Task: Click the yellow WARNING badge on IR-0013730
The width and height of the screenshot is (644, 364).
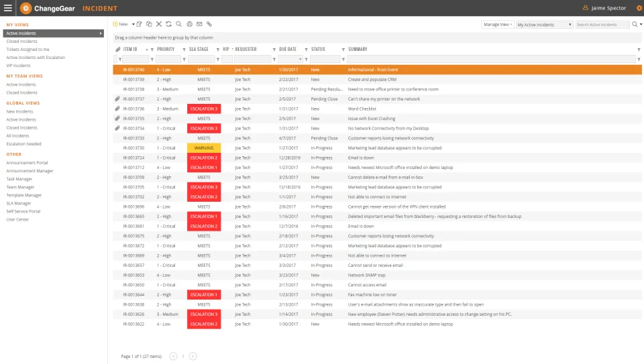Action: 204,147
